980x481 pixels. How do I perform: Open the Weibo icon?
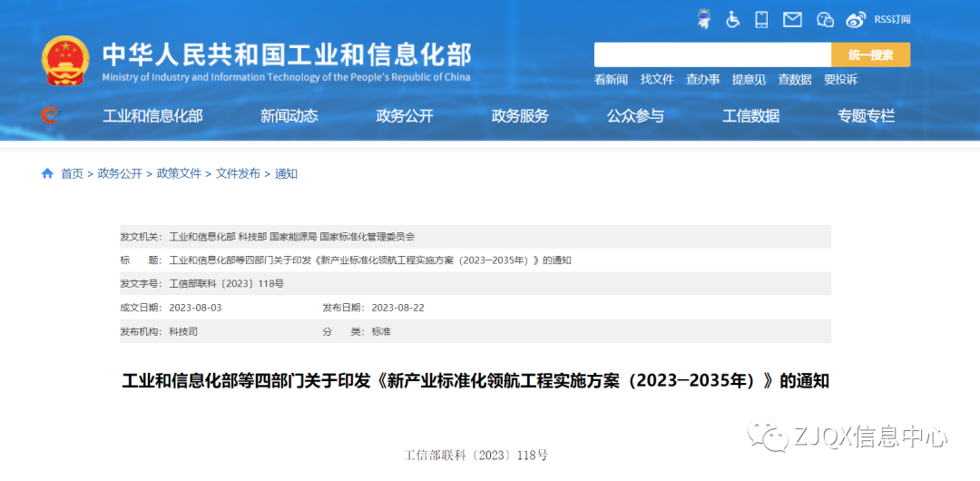(856, 19)
